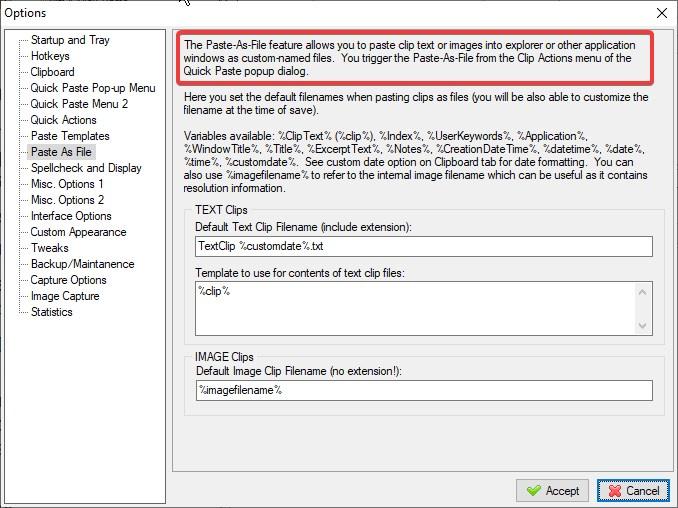Click the template box scroll down arrow

pos(643,325)
